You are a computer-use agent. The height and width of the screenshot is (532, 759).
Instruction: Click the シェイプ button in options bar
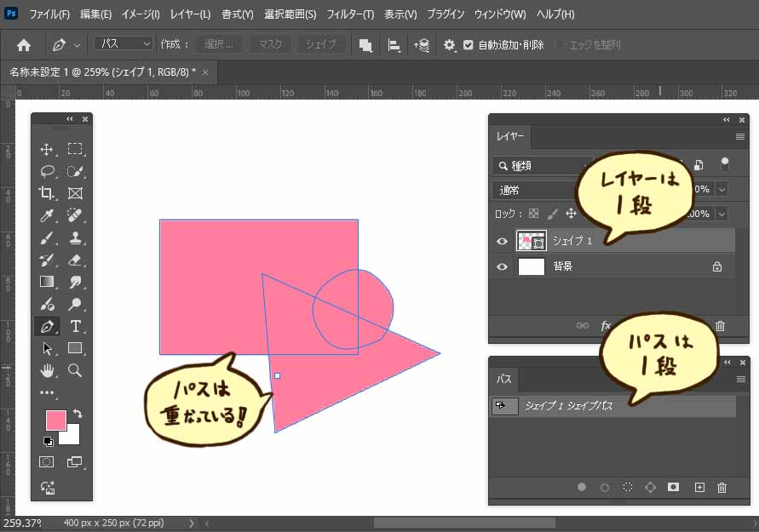click(321, 44)
